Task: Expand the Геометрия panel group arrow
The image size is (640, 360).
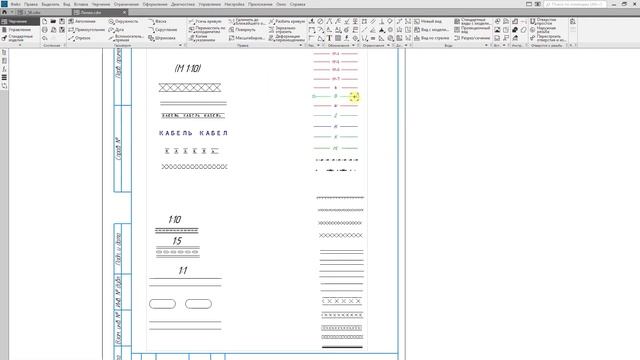Action: 180,45
